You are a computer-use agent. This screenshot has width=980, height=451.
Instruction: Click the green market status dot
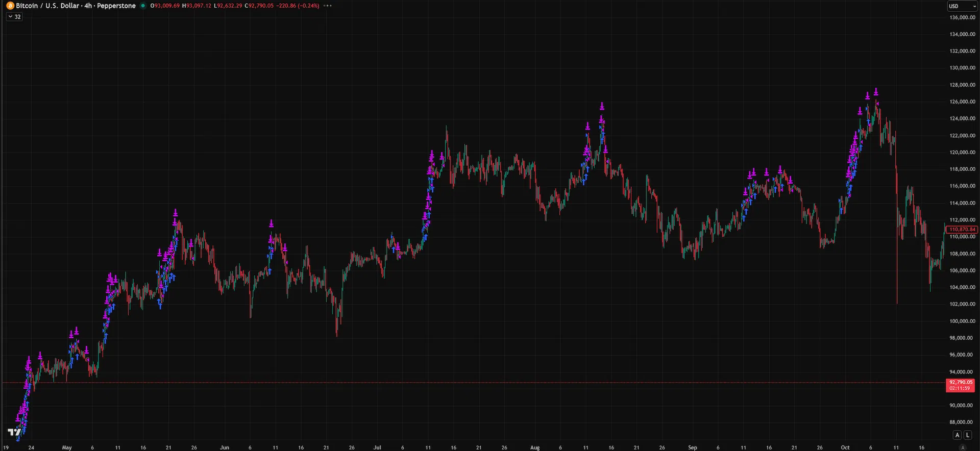coord(143,6)
